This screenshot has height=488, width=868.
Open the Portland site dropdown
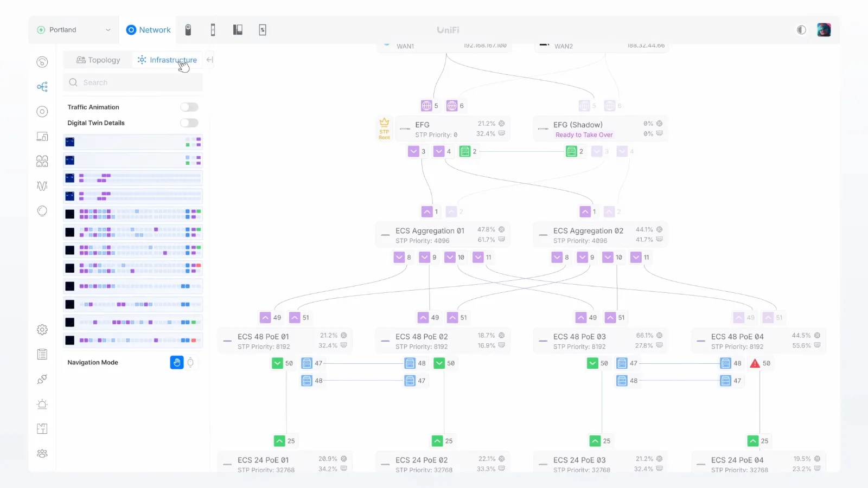tap(73, 30)
